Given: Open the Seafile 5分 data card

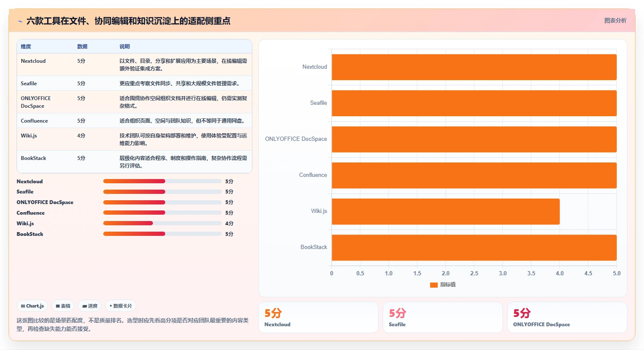Looking at the screenshot, I should coord(443,317).
